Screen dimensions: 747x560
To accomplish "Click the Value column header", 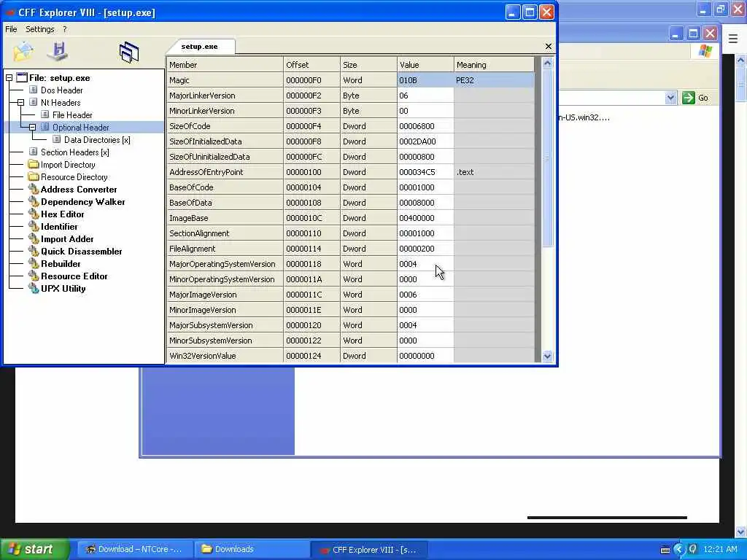I will [x=425, y=65].
